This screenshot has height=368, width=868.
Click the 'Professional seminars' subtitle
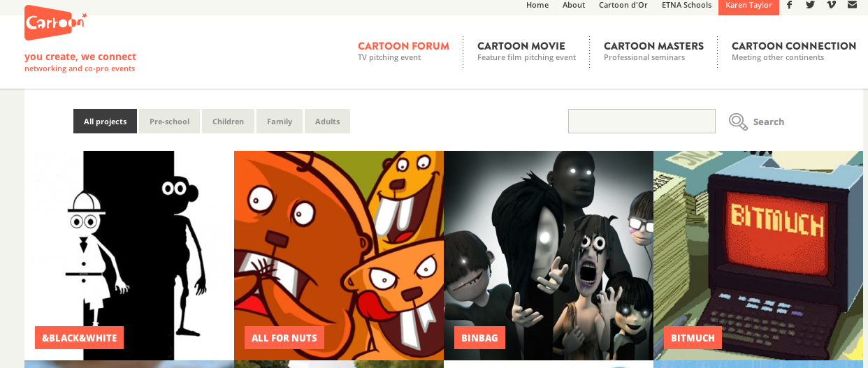click(x=644, y=58)
